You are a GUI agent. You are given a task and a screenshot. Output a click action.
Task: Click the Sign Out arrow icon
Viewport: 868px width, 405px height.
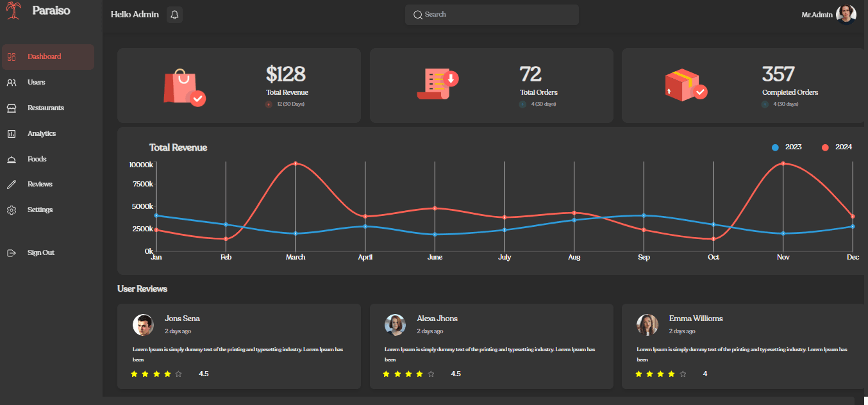coord(12,253)
